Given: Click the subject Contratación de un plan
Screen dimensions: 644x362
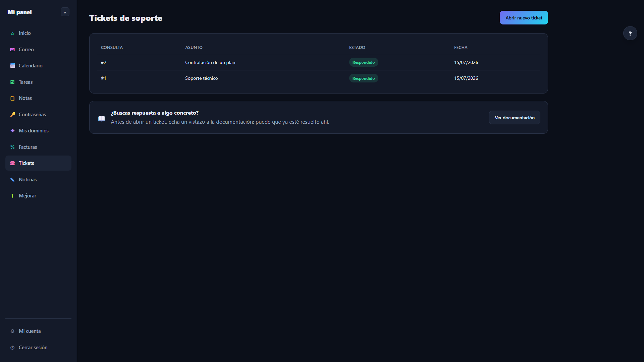Looking at the screenshot, I should coord(210,62).
